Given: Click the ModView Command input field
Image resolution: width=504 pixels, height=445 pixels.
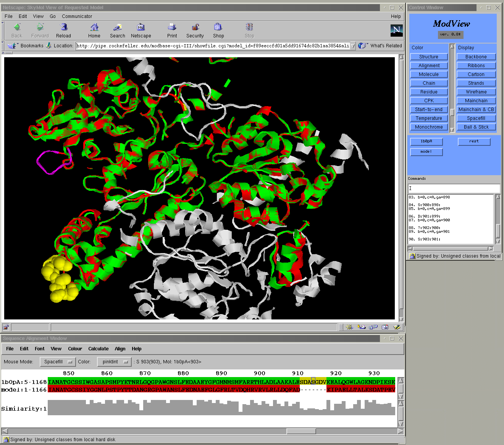Looking at the screenshot, I should point(454,188).
